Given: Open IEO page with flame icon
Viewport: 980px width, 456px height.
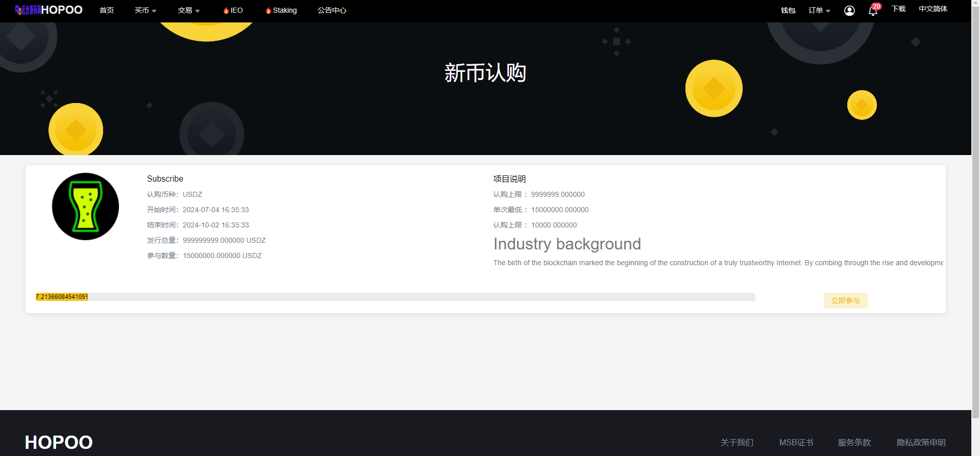Looking at the screenshot, I should tap(233, 10).
